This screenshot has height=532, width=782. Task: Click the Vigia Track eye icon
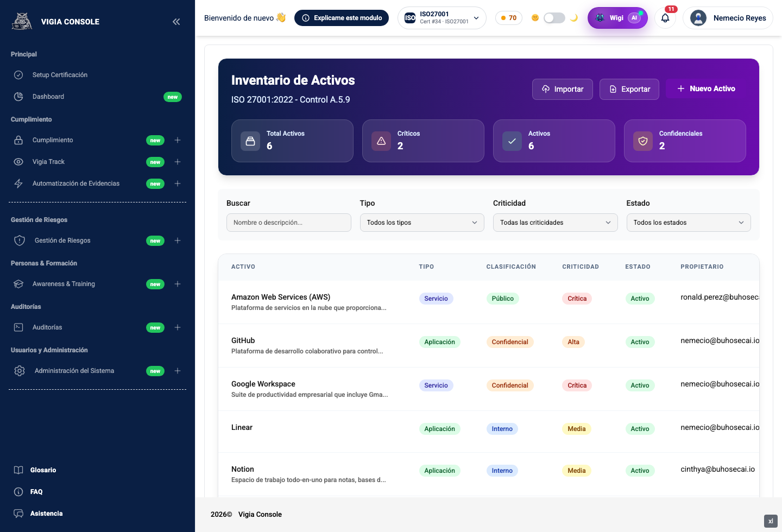18,162
